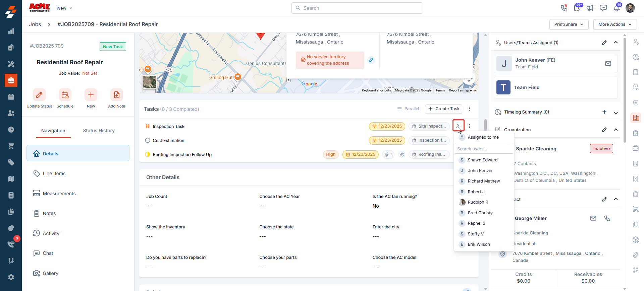This screenshot has height=291, width=644.
Task: Click the Inactive status badge
Action: click(601, 149)
